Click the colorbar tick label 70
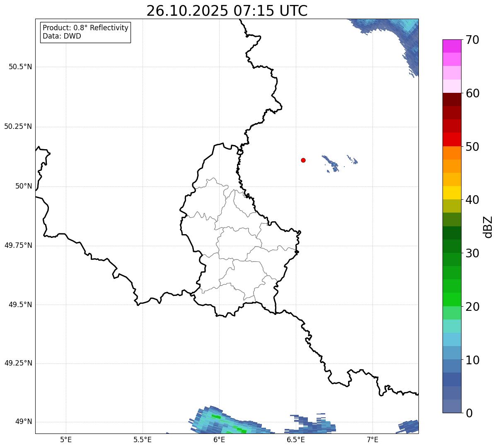Viewport: 498px width, 448px height. [x=472, y=40]
